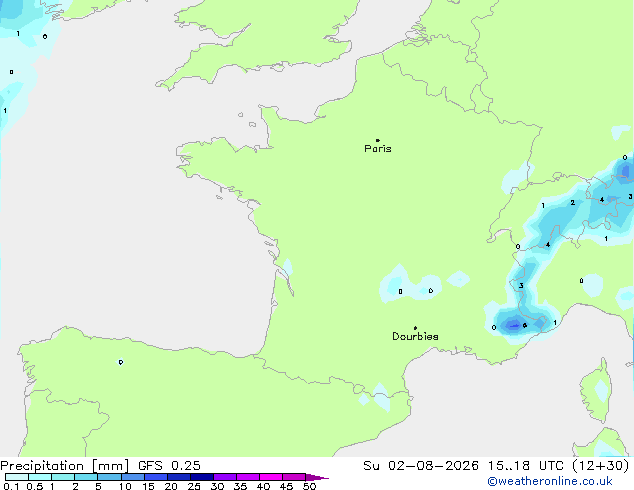Screen dimensions: 634x490
Task: Pick the 45–50 mm legend swatch
Action: point(294,477)
